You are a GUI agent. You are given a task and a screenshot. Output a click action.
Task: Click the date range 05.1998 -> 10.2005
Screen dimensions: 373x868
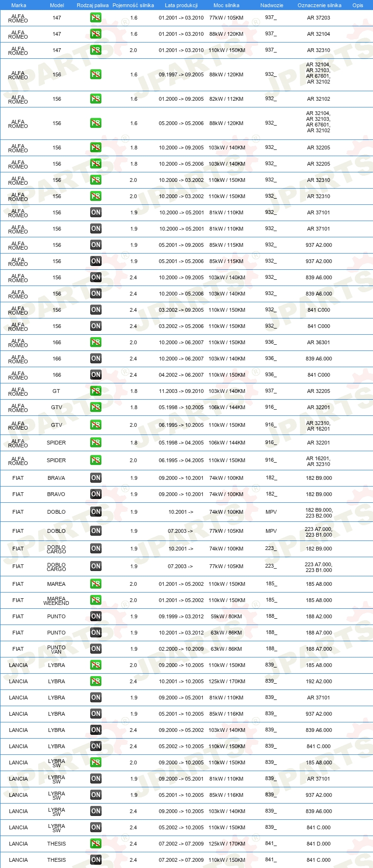(181, 407)
